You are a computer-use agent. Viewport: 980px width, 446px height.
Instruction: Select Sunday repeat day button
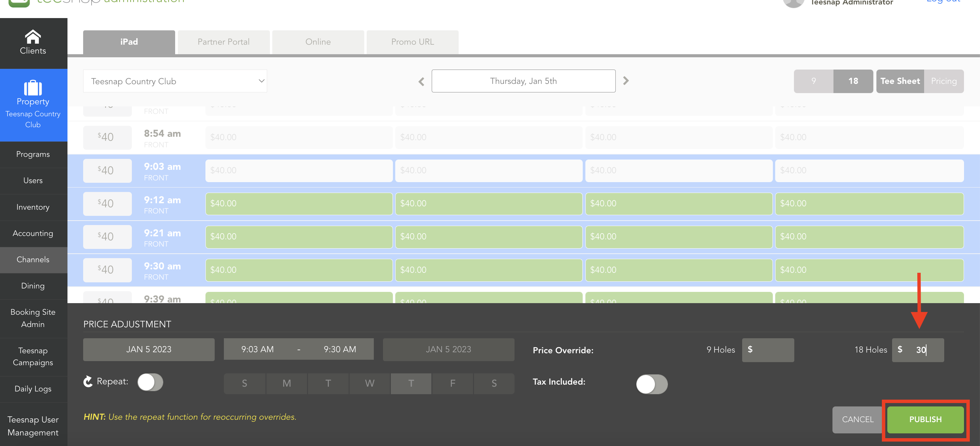(245, 384)
